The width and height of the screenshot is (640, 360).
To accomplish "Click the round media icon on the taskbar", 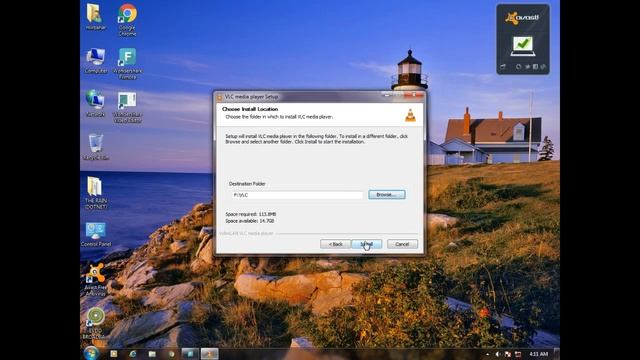I will (x=171, y=354).
